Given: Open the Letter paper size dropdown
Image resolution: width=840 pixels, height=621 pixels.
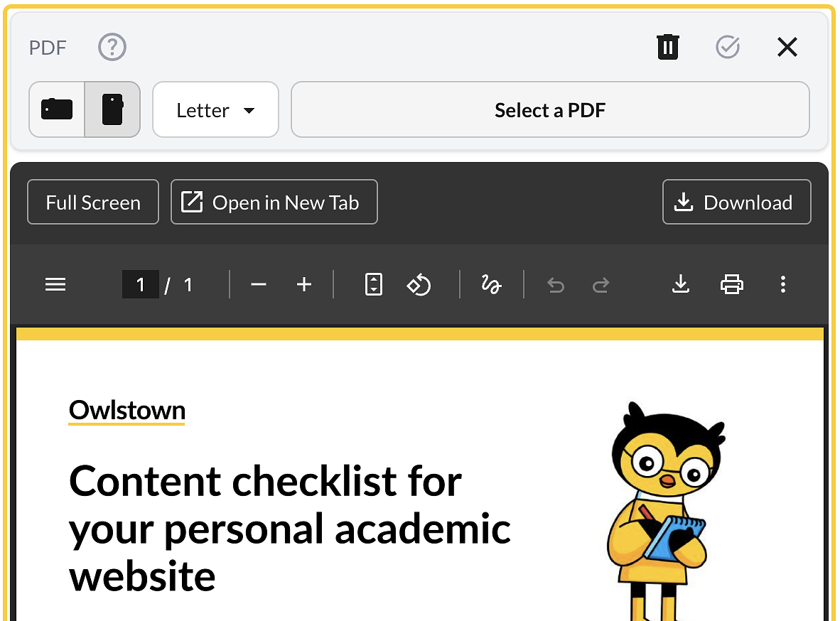Looking at the screenshot, I should (215, 110).
